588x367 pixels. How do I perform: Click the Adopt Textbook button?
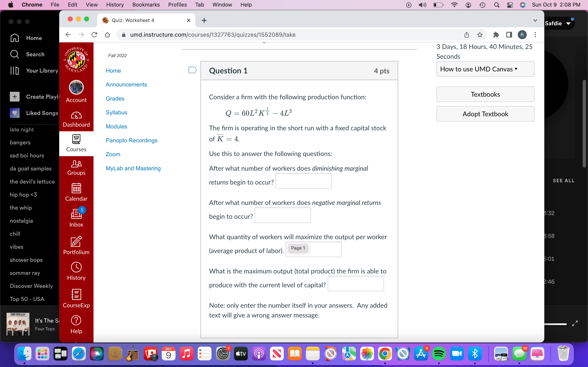[x=485, y=114]
